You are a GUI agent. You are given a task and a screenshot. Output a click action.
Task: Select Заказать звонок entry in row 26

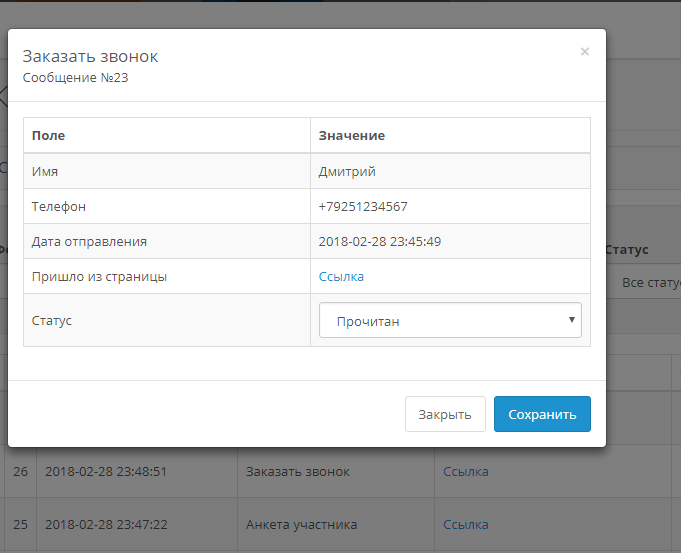298,471
